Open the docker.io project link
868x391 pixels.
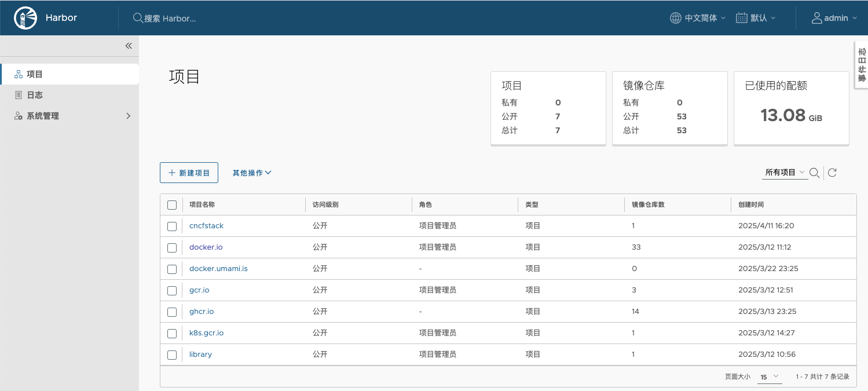pos(206,247)
